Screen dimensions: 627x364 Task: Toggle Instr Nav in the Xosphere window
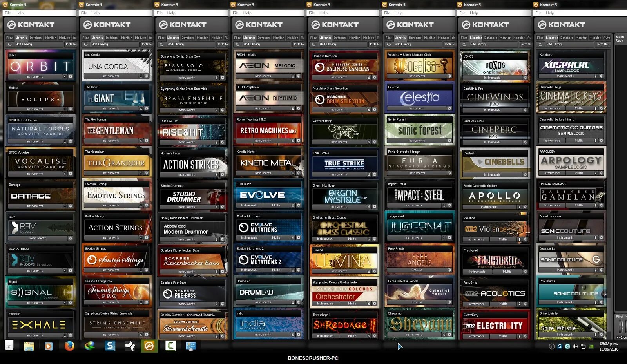click(x=603, y=44)
